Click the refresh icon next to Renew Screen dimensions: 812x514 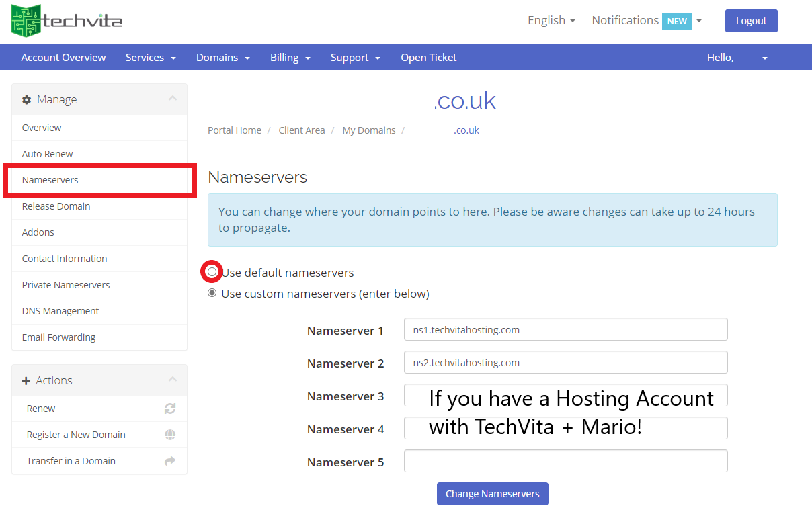[169, 408]
